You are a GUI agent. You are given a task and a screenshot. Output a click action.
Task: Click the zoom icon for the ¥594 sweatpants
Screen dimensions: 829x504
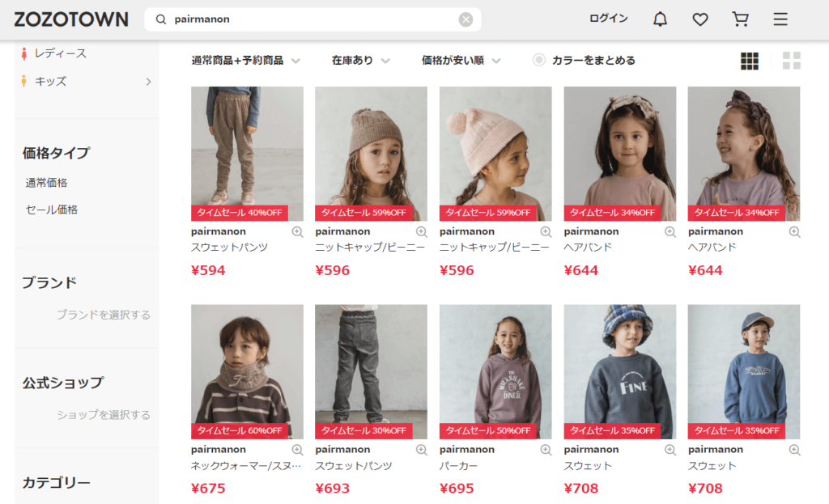tap(298, 231)
